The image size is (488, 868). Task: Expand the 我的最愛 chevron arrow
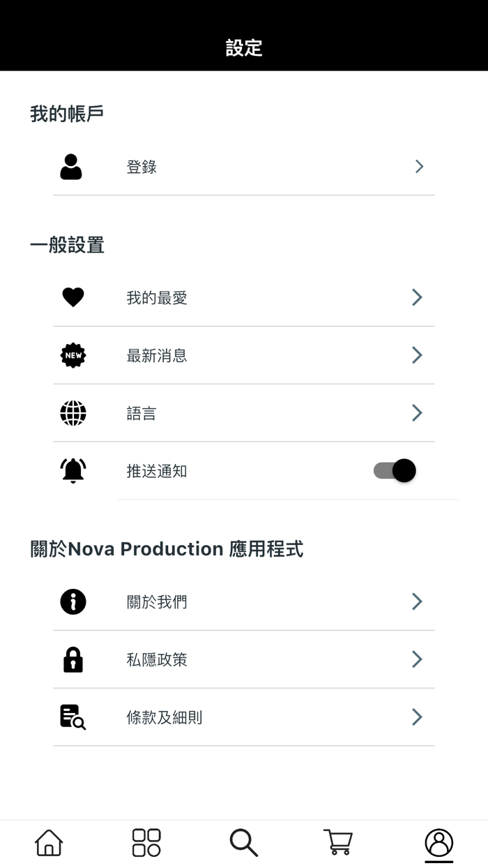click(416, 297)
